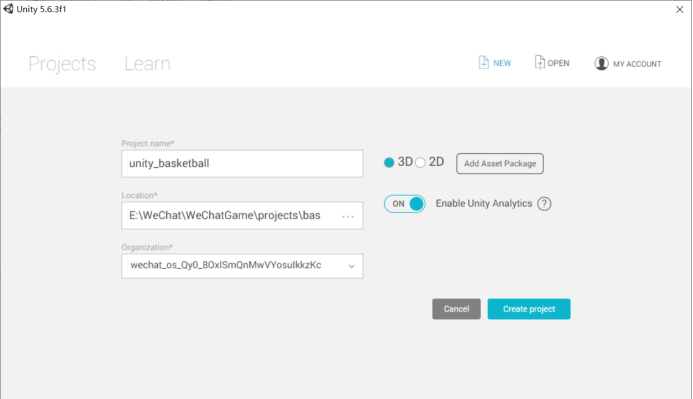This screenshot has height=399, width=693.
Task: Click the Add Asset Package button
Action: click(x=500, y=163)
